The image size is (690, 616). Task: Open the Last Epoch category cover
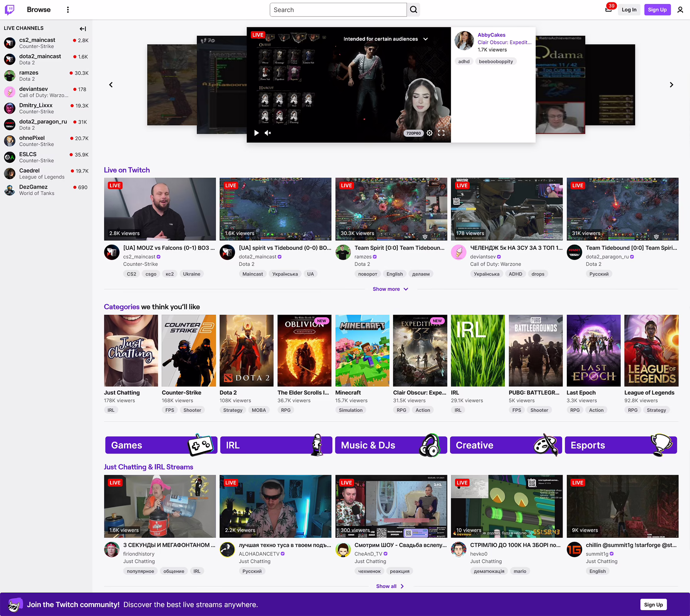tap(593, 351)
